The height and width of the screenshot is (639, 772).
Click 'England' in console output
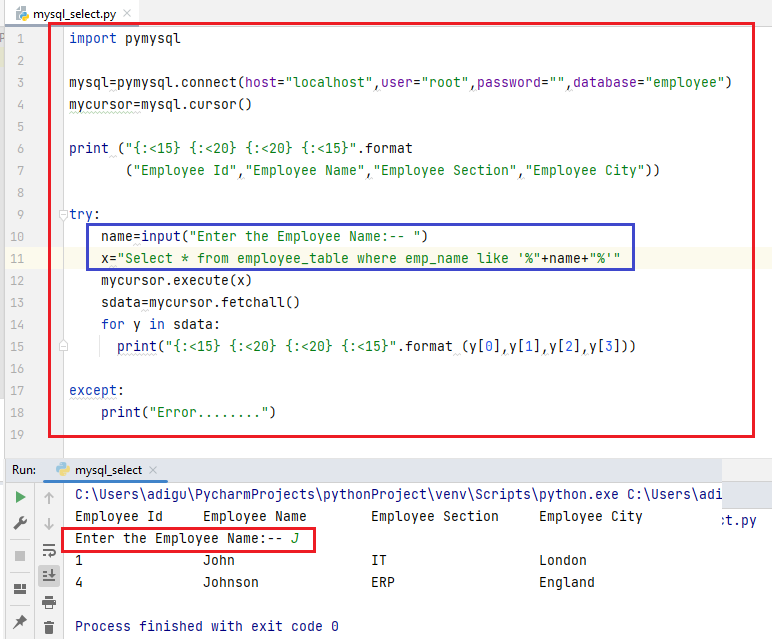[567, 582]
